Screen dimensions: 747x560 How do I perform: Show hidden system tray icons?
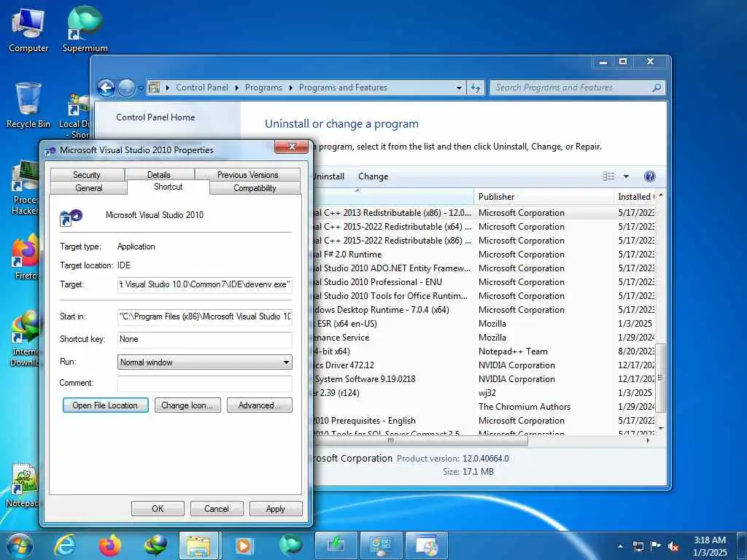click(620, 546)
